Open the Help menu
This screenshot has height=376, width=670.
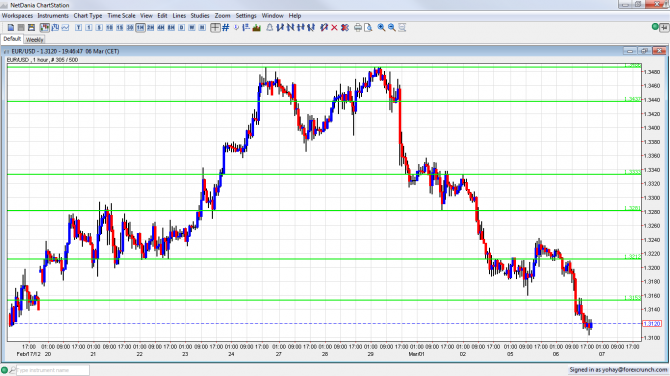(x=295, y=16)
